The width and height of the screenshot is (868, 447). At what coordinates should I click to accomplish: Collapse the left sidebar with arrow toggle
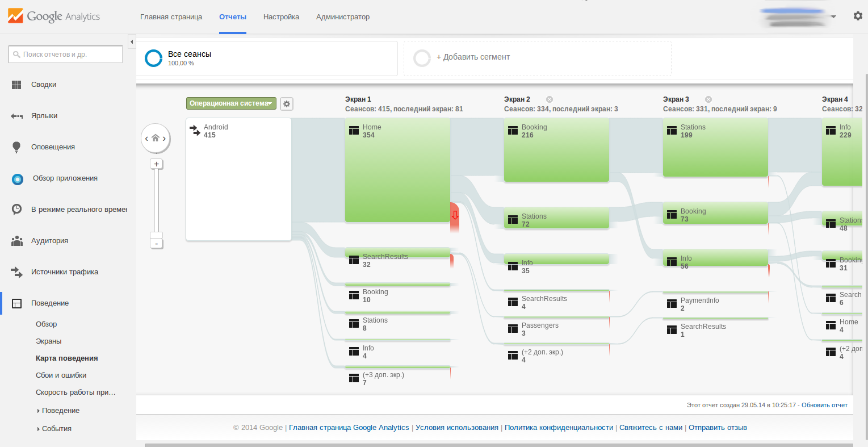tap(132, 41)
